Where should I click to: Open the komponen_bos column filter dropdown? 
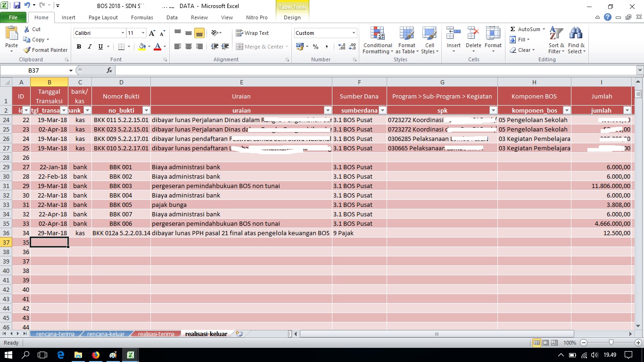[567, 110]
